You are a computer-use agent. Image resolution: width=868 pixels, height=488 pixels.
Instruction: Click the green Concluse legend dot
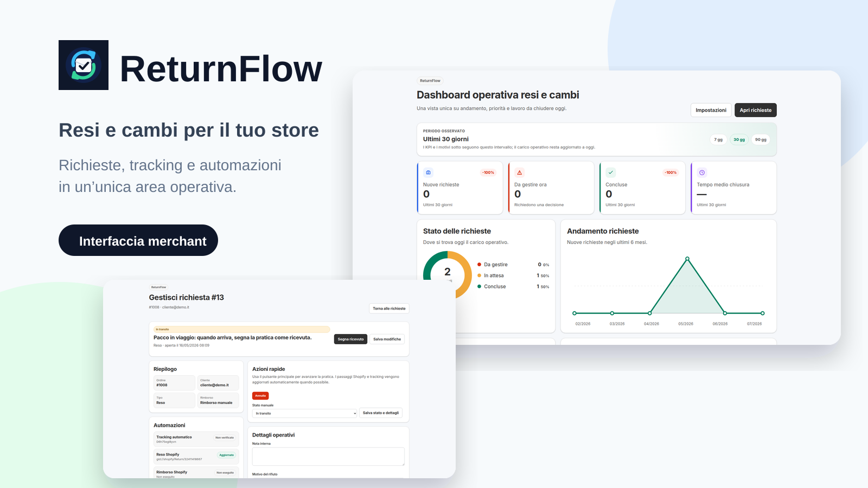click(x=480, y=286)
